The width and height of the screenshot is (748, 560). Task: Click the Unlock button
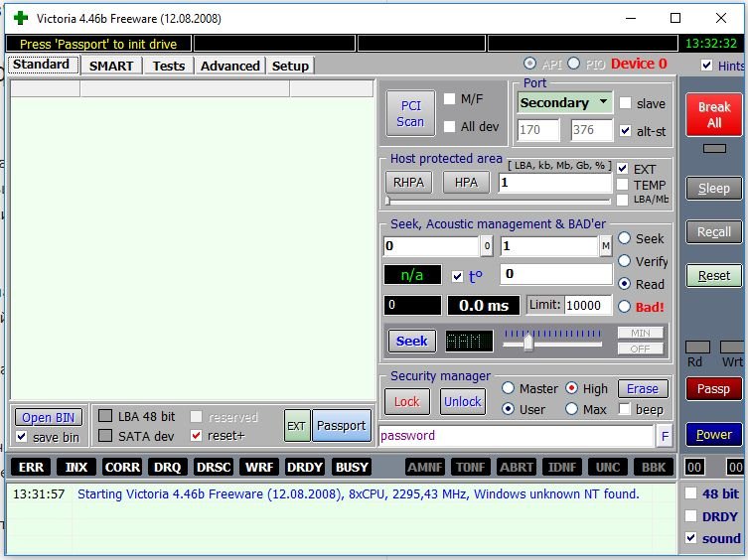(462, 402)
